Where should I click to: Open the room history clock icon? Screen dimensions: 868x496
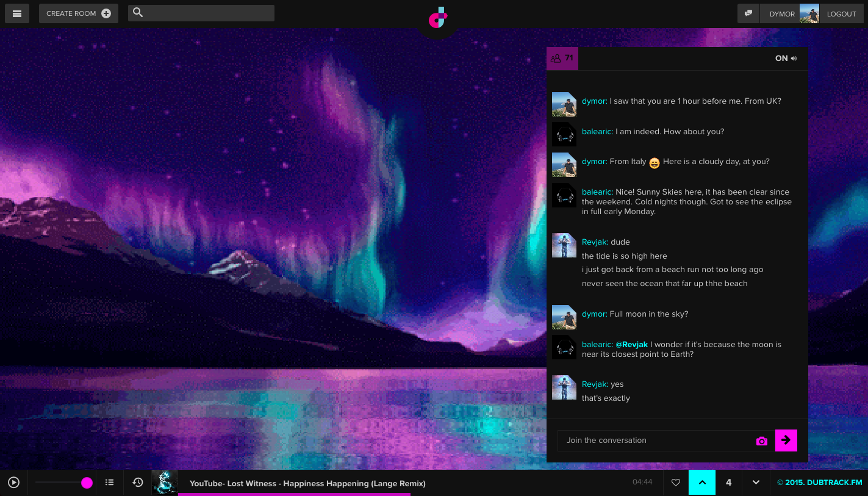138,483
